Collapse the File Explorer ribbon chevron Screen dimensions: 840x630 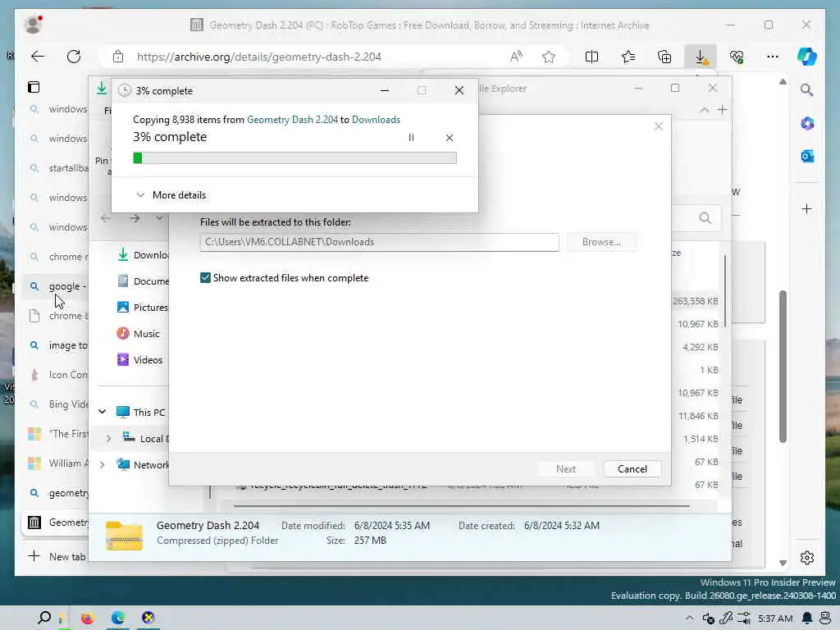point(704,110)
